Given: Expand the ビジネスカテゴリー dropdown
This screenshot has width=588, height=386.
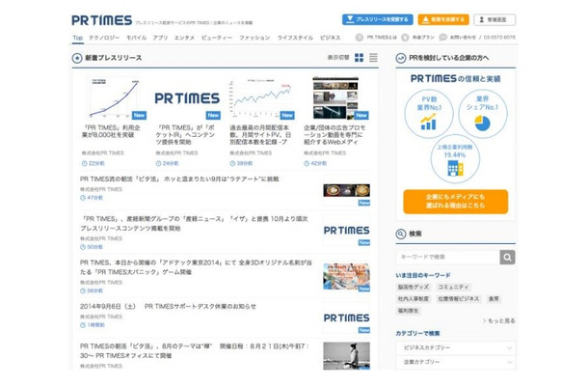Looking at the screenshot, I should pos(456,348).
